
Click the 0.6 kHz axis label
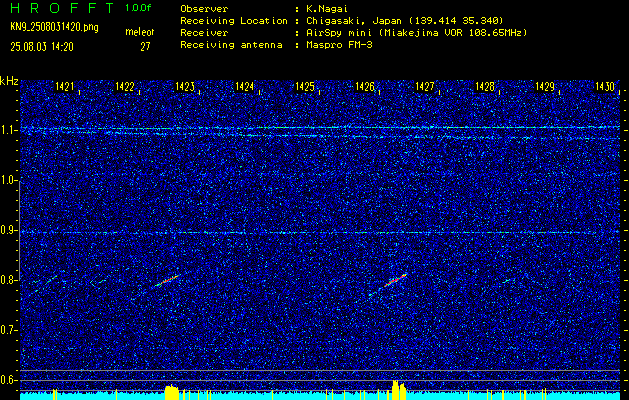pos(8,380)
